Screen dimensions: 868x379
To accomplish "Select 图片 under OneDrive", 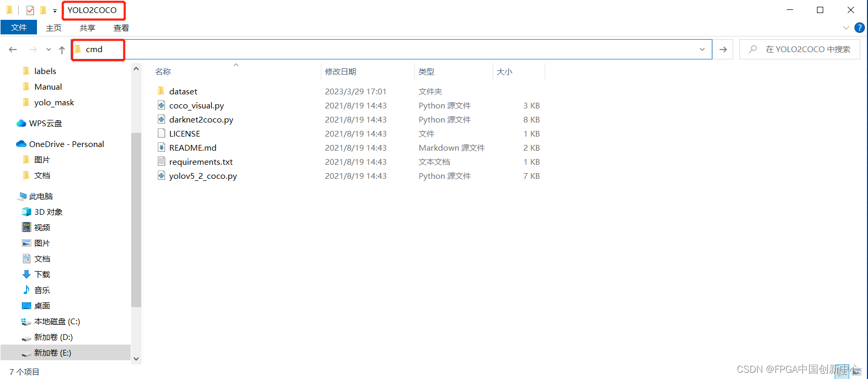I will [x=42, y=160].
